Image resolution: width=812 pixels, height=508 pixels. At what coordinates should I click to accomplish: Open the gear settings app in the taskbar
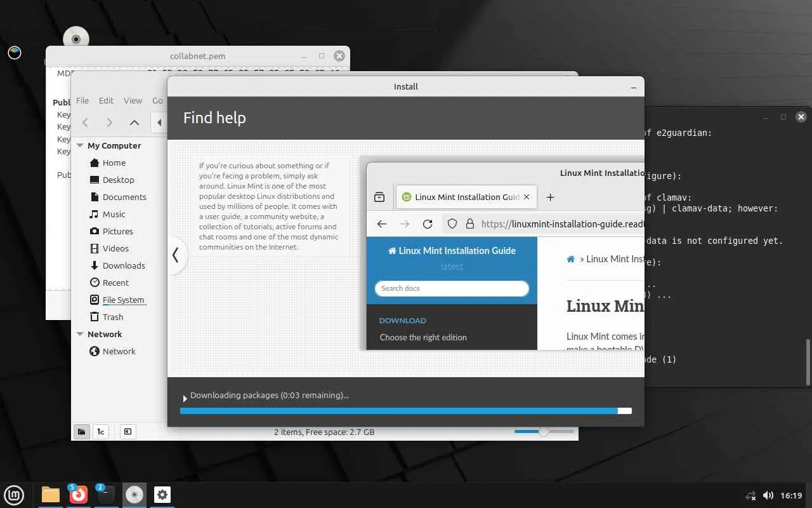[162, 495]
